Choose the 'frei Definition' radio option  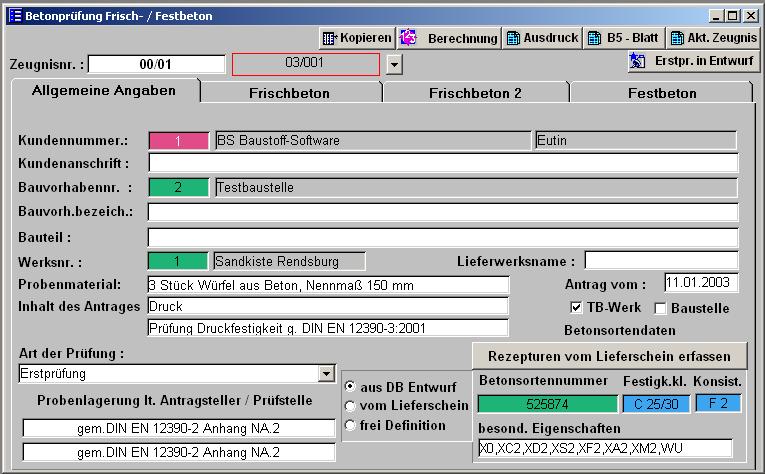click(x=349, y=425)
